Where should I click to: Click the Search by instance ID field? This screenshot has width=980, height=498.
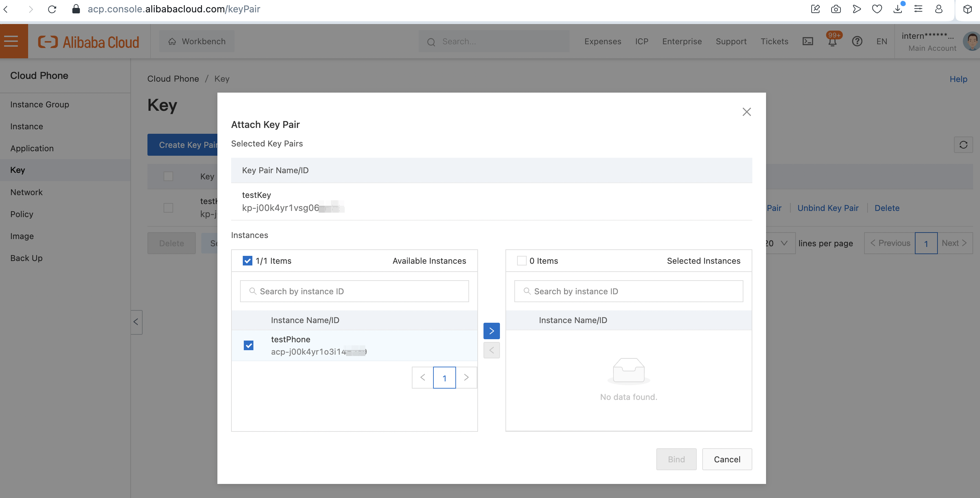point(354,291)
